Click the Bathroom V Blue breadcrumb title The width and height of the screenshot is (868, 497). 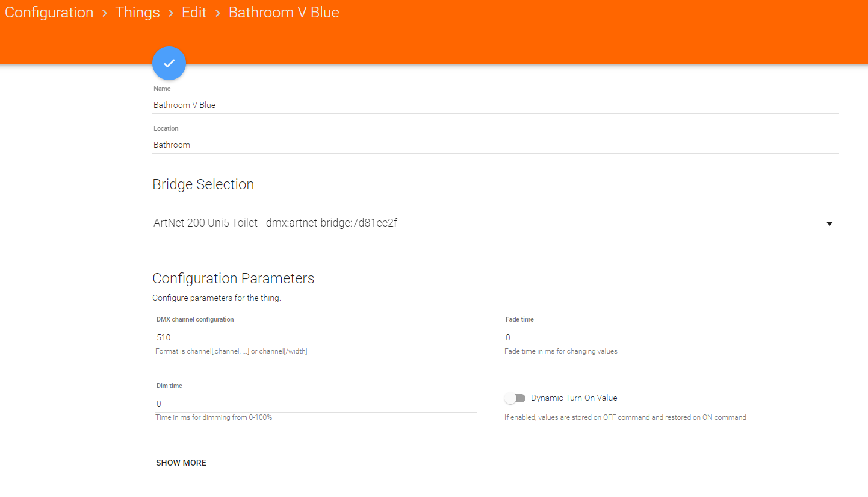coord(284,13)
